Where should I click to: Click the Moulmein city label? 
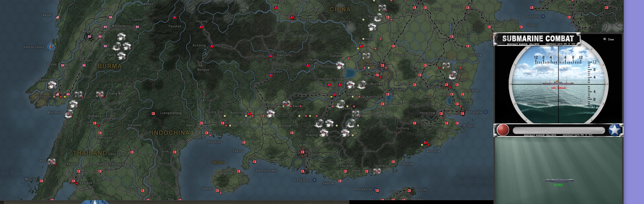point(55,112)
